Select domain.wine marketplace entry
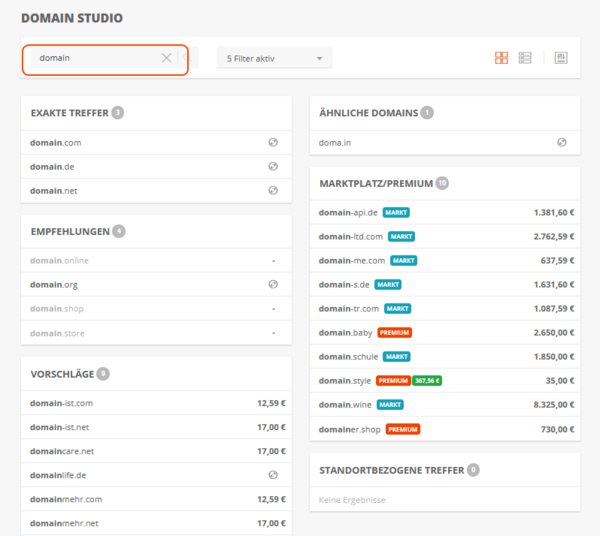The width and height of the screenshot is (600, 536). pyautogui.click(x=445, y=405)
